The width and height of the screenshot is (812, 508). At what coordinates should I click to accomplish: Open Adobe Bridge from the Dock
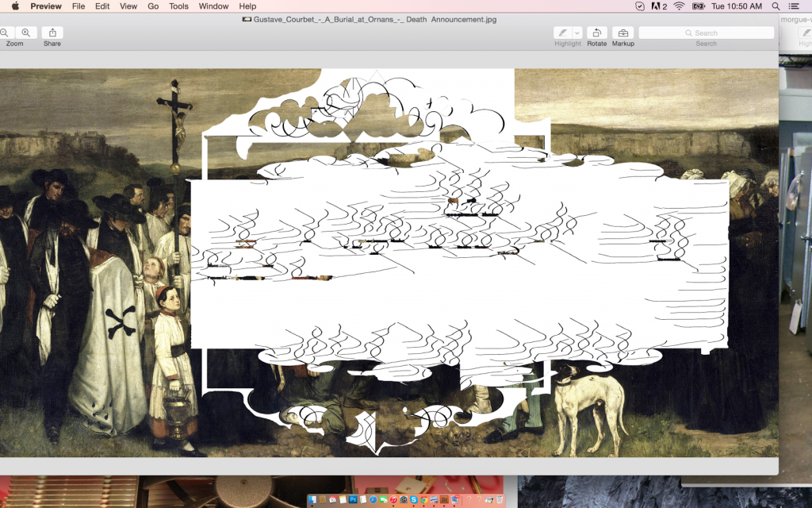click(x=444, y=500)
